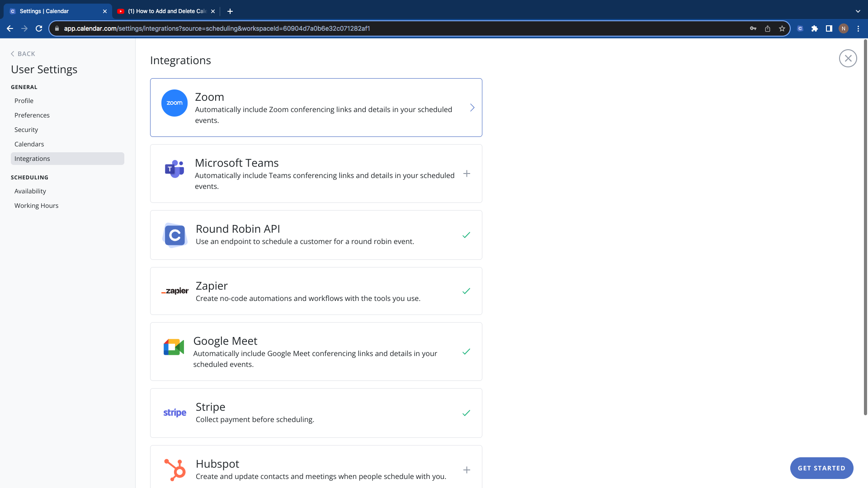The image size is (868, 488).
Task: Click the Google Meet camera icon
Action: pos(174,347)
